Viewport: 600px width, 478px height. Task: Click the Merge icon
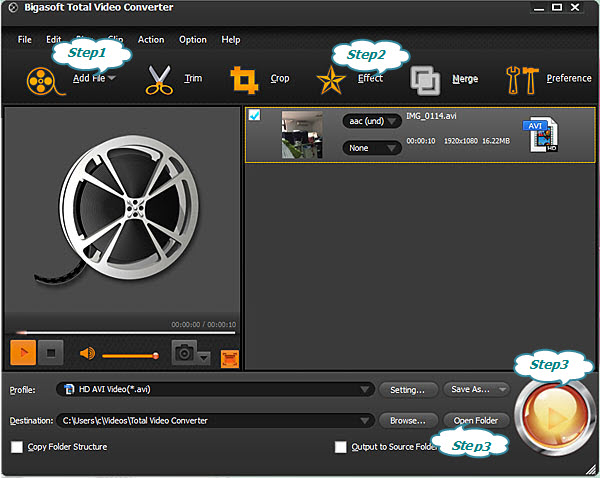tap(425, 80)
